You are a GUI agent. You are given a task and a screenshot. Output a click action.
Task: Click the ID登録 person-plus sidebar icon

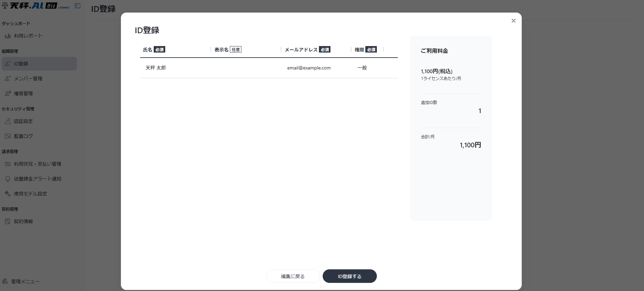(x=7, y=64)
